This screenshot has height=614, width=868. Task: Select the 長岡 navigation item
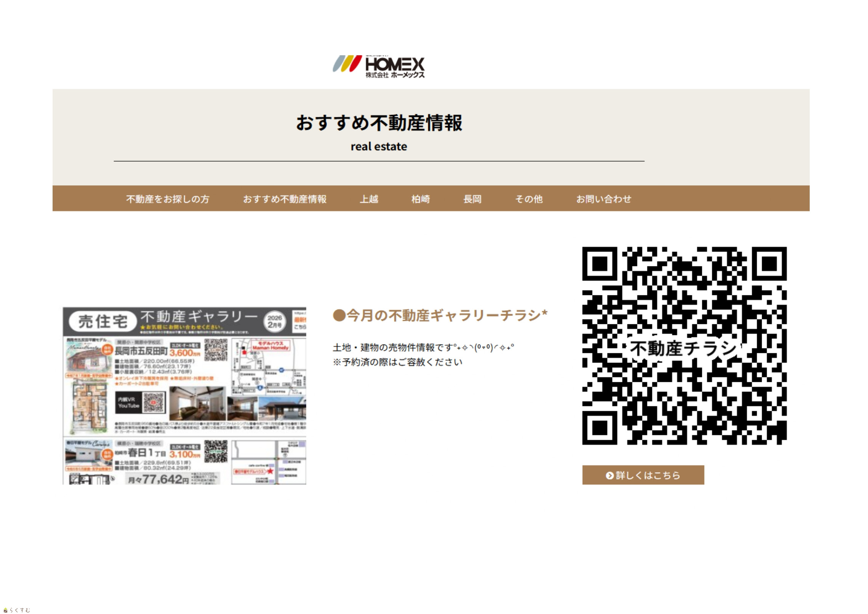[x=472, y=199]
